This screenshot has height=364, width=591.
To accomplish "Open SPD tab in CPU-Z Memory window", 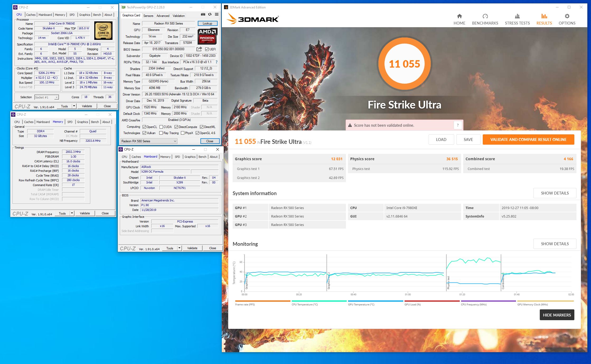I will click(x=70, y=122).
